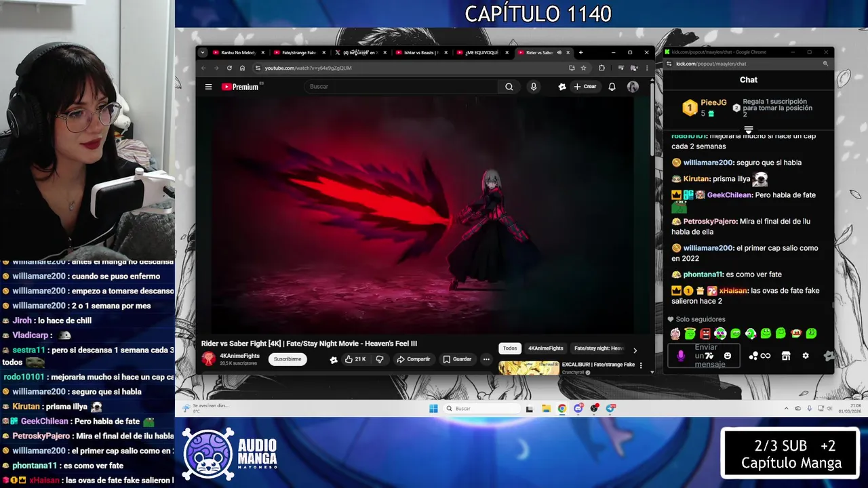This screenshot has height=488, width=868.
Task: Open PieeJG top gifter entry
Action: (705, 107)
